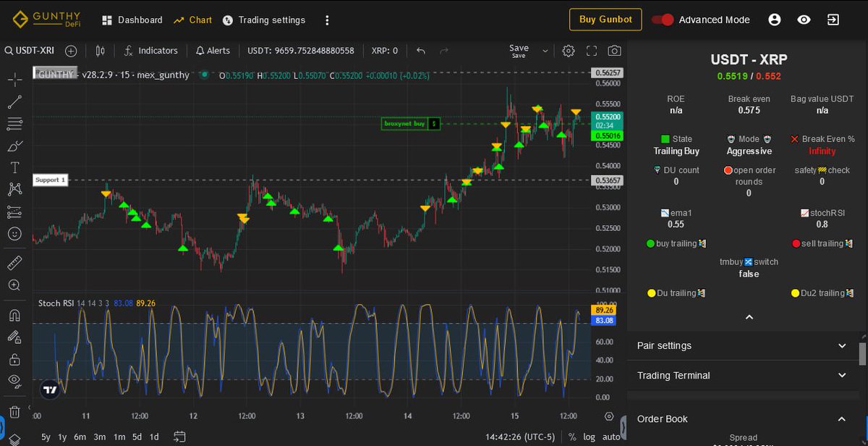This screenshot has height=446, width=868.
Task: Select the measure ruler tool
Action: pyautogui.click(x=14, y=263)
